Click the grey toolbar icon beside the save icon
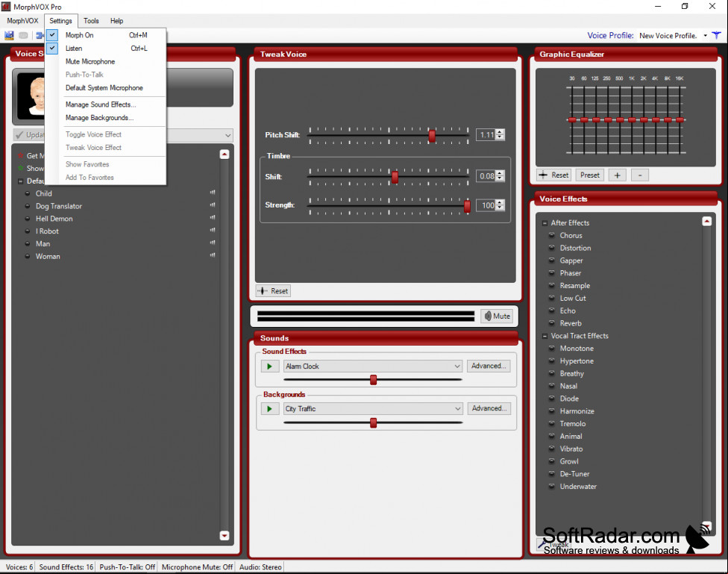This screenshot has height=574, width=728. pos(24,35)
